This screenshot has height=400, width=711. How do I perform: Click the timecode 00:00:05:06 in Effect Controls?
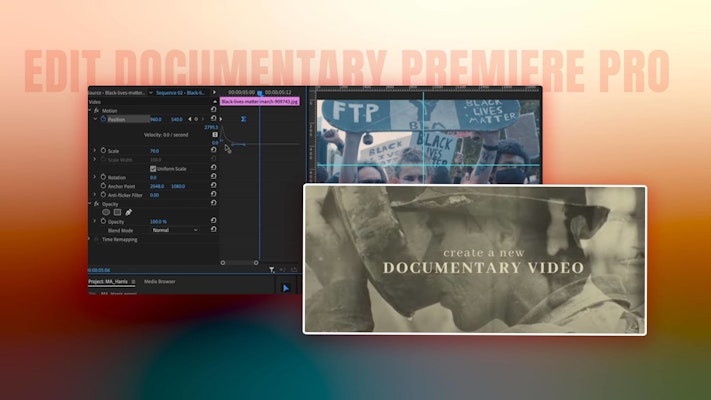pos(99,270)
